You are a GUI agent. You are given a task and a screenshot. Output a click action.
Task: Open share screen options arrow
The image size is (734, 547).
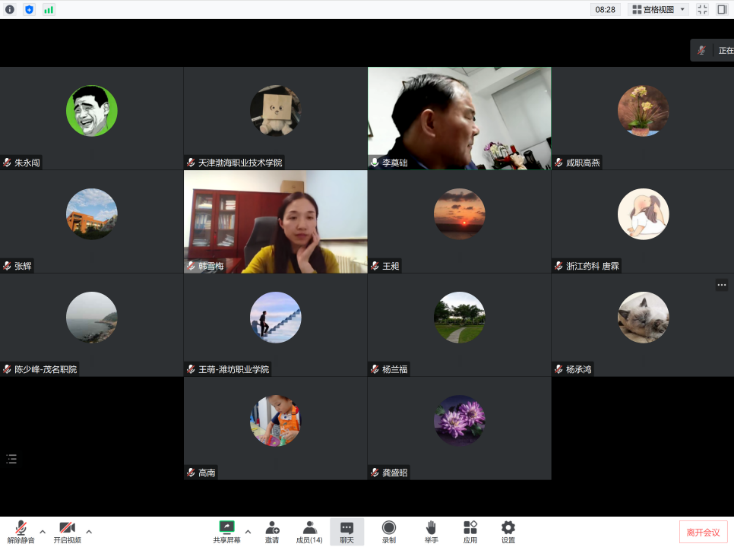248,531
